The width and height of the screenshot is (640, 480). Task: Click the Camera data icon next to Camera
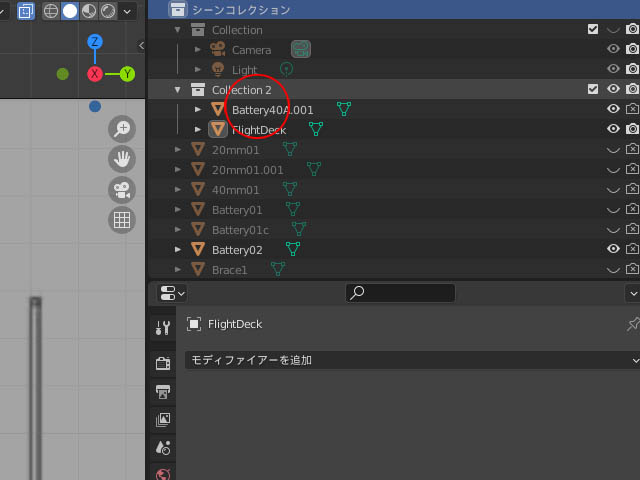pos(301,49)
